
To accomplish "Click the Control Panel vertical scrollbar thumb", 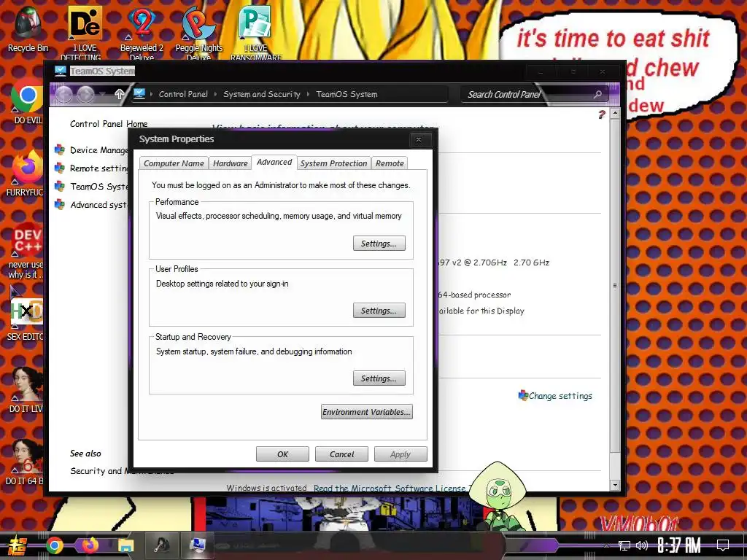I will point(615,286).
